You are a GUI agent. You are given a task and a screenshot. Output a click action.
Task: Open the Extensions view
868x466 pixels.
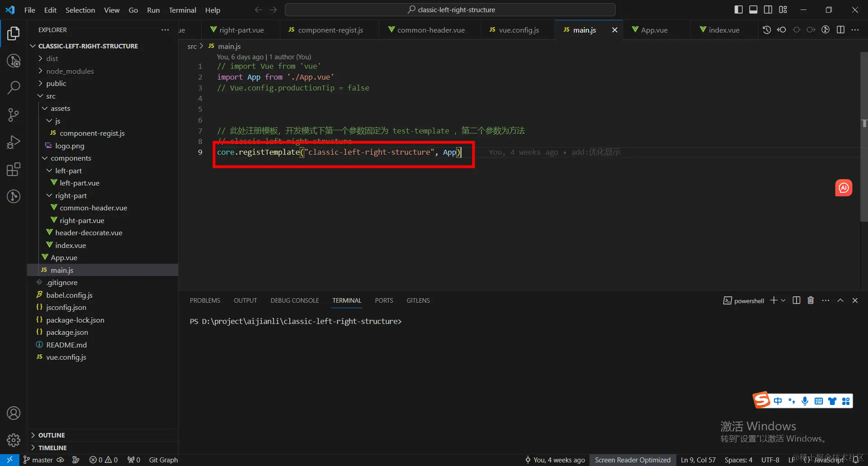coord(14,169)
